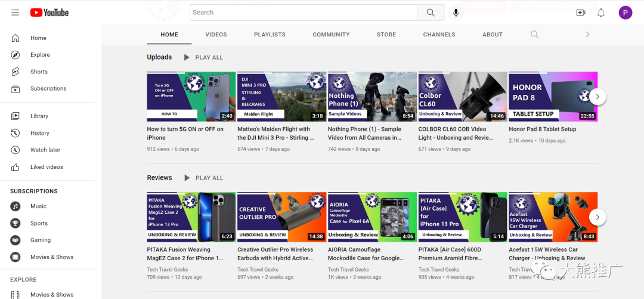Click '912 views • 6 days ago' text
Screen dimensions: 644x299
173,149
